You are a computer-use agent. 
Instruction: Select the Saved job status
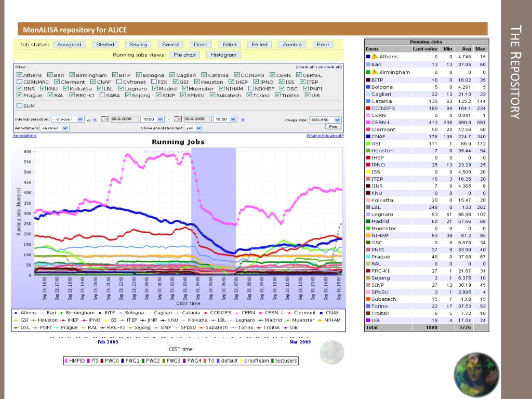170,45
